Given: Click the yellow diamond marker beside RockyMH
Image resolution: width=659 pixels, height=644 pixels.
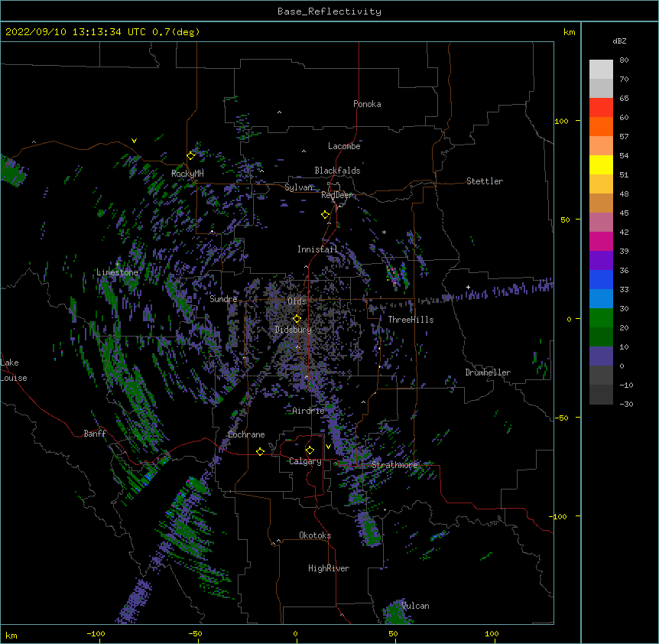Looking at the screenshot, I should pos(191,156).
